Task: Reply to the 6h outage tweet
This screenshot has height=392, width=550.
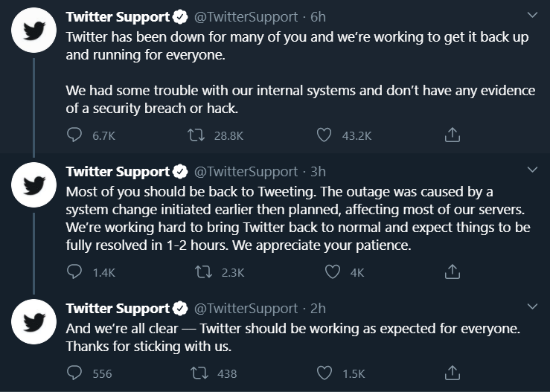Action: point(74,135)
